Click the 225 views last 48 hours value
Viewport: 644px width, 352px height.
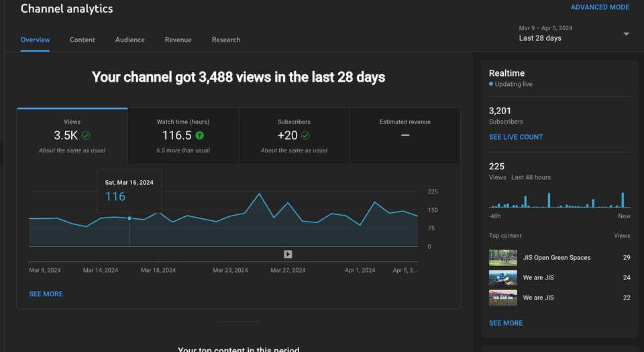tap(496, 167)
